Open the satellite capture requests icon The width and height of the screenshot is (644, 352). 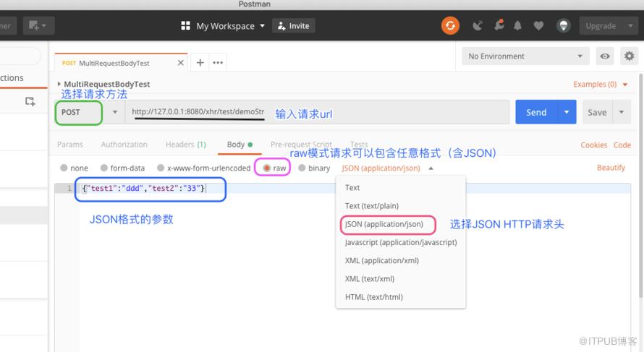[x=478, y=26]
